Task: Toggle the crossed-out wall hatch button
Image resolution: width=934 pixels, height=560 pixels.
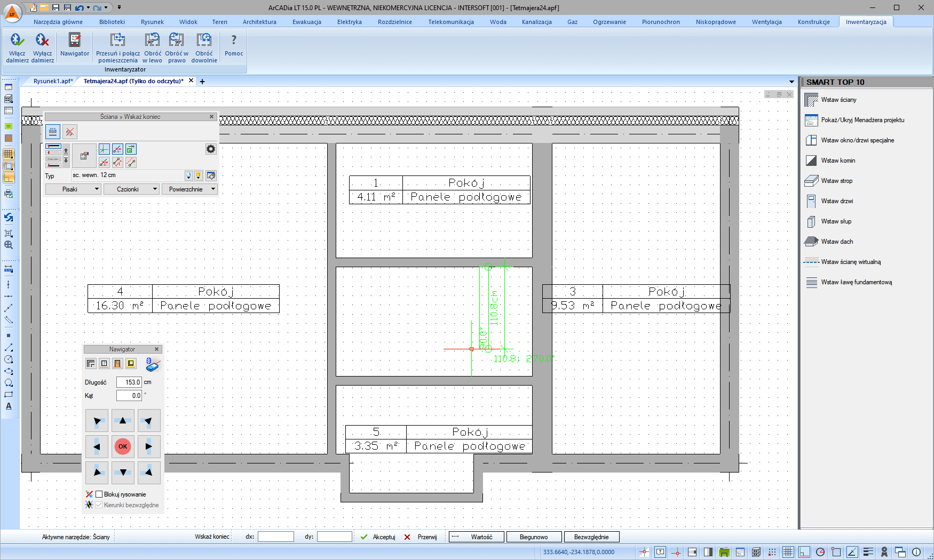Action: [x=70, y=132]
